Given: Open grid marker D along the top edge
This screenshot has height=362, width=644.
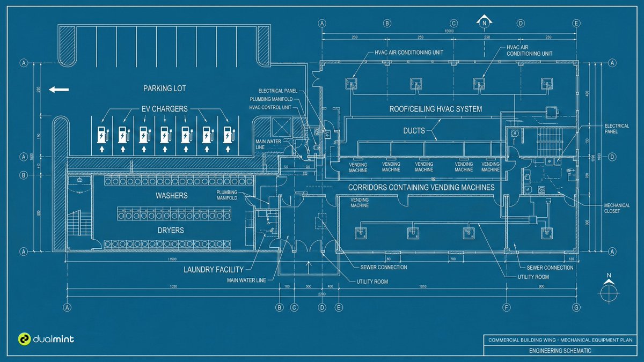Looking at the screenshot, I should [519, 23].
